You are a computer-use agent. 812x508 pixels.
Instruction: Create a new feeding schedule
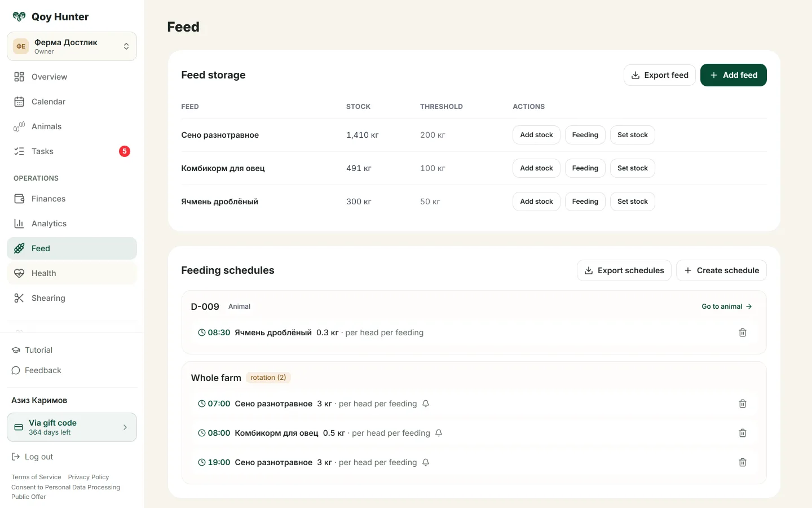[x=721, y=270]
